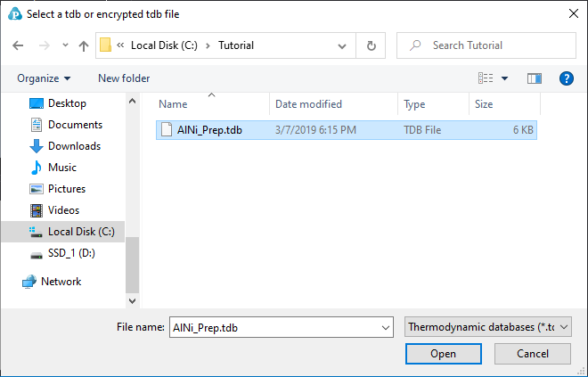Click New folder in toolbar
The height and width of the screenshot is (377, 588).
[124, 78]
